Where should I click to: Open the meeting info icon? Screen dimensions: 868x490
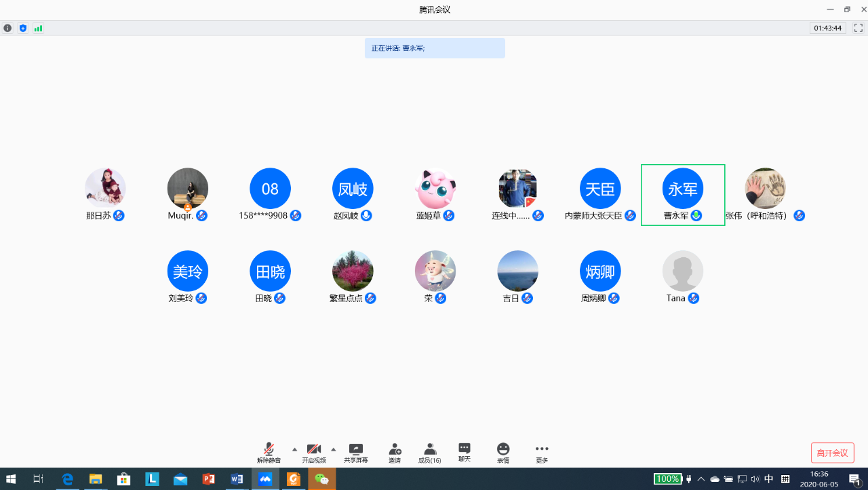[7, 29]
